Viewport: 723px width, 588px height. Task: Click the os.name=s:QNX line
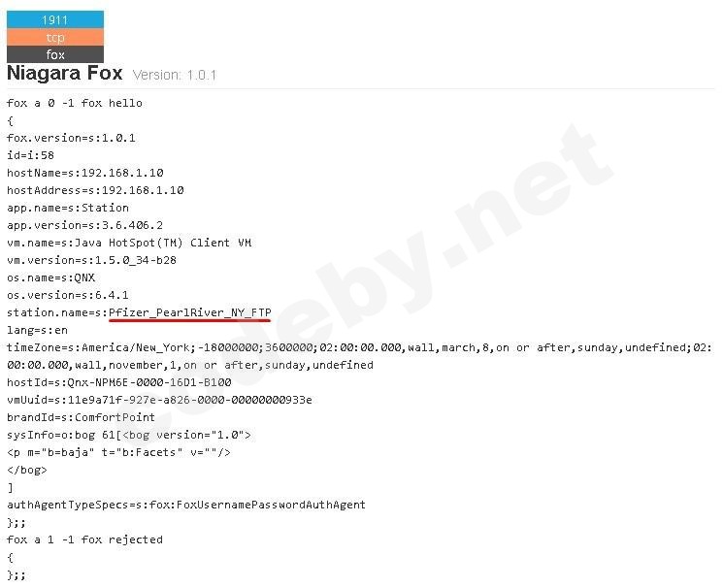(x=51, y=278)
